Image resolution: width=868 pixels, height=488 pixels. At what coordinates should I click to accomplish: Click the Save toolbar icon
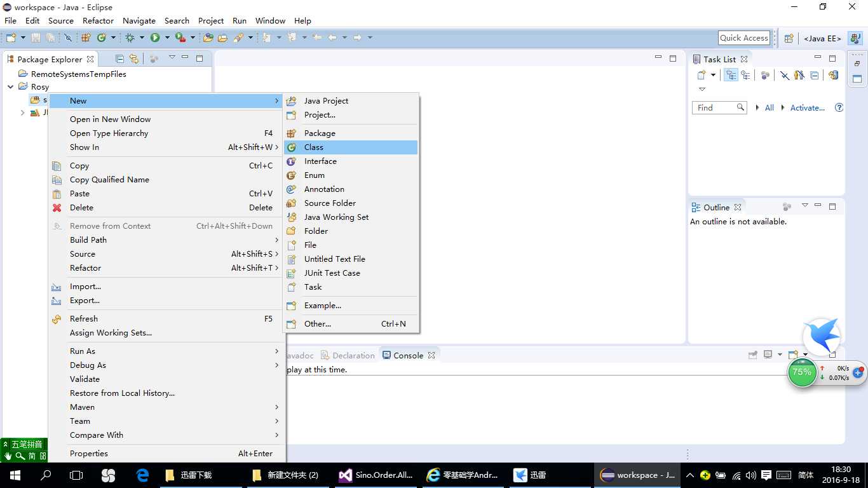click(x=36, y=37)
